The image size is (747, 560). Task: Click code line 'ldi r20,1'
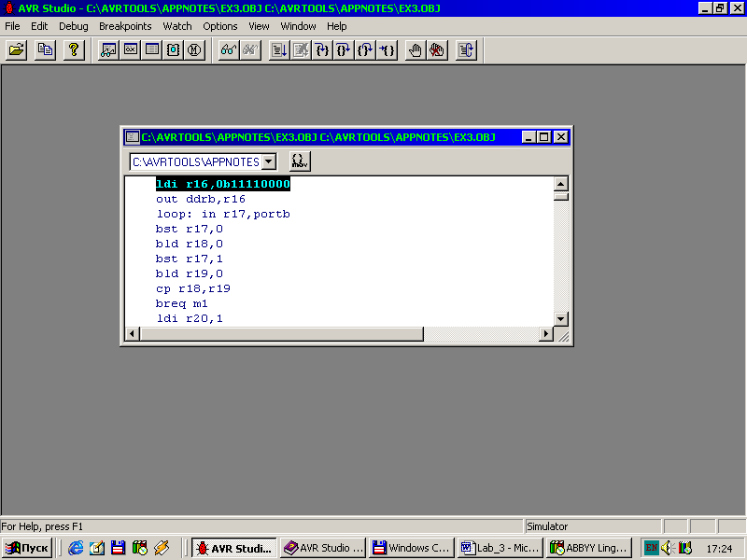[190, 318]
